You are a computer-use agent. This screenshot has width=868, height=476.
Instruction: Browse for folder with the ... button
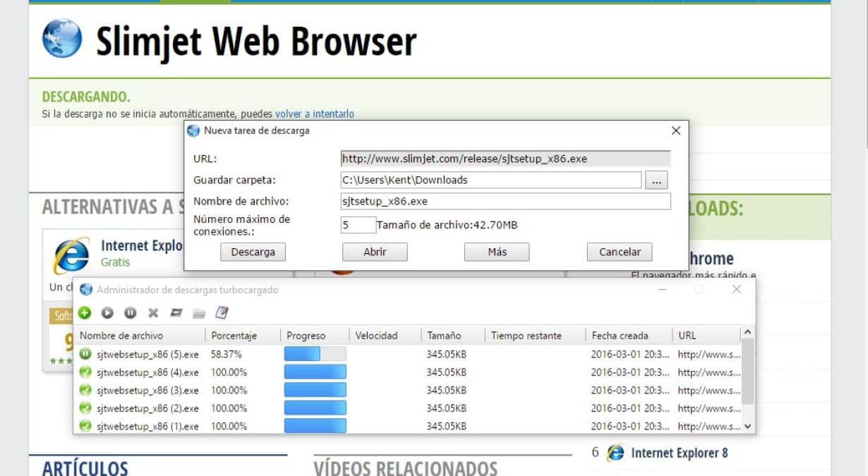click(x=656, y=180)
